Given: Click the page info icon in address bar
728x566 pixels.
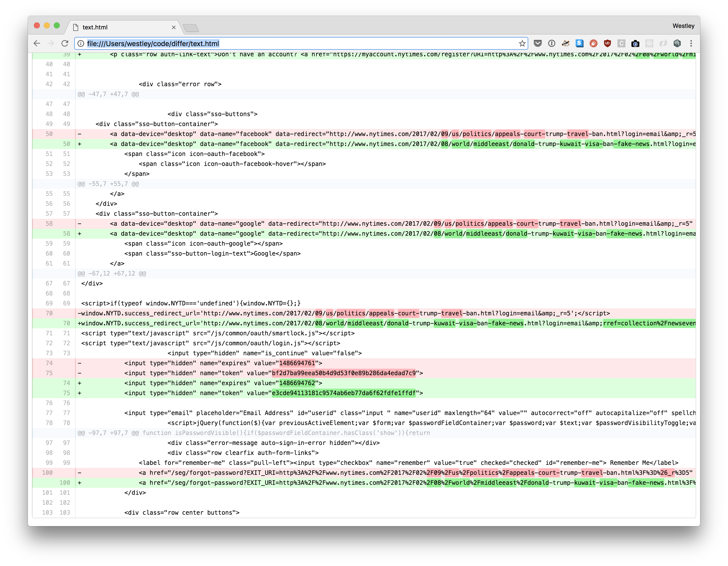Looking at the screenshot, I should pyautogui.click(x=81, y=43).
